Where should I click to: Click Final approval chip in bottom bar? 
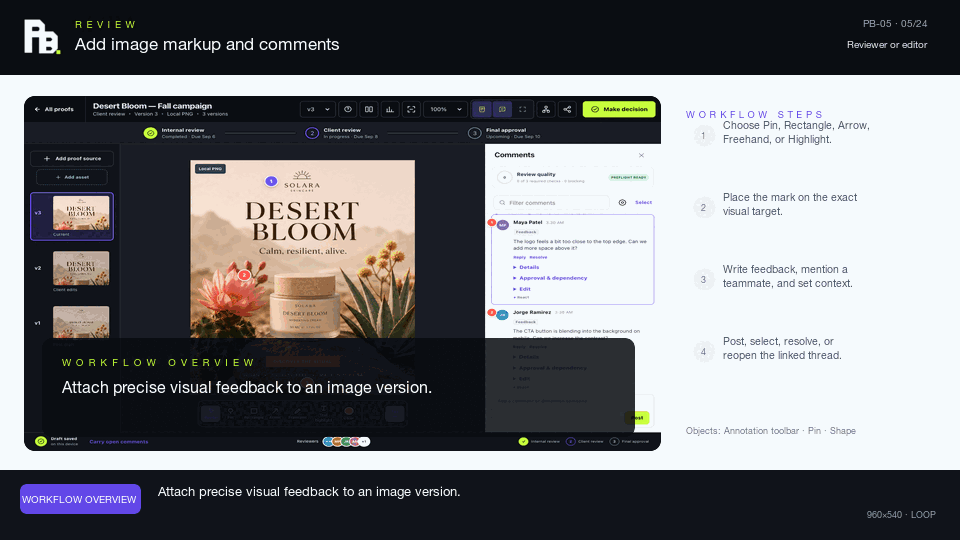(629, 441)
